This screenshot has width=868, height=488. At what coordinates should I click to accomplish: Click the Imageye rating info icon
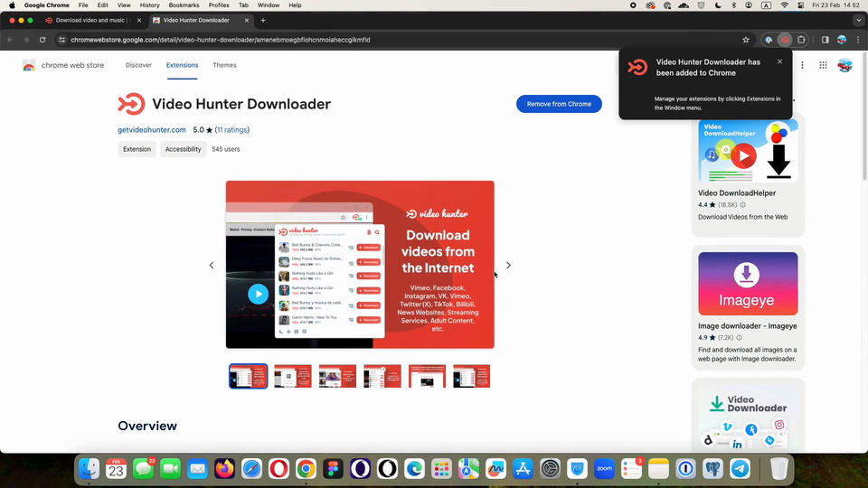[739, 337]
